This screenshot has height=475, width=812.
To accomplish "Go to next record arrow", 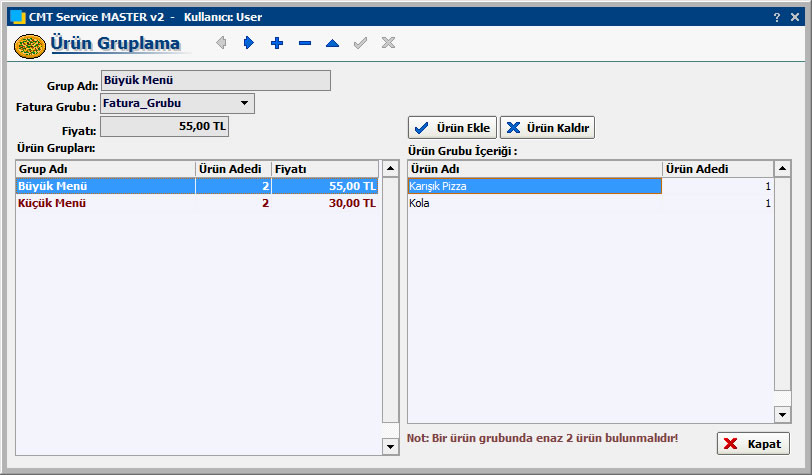I will coord(249,43).
